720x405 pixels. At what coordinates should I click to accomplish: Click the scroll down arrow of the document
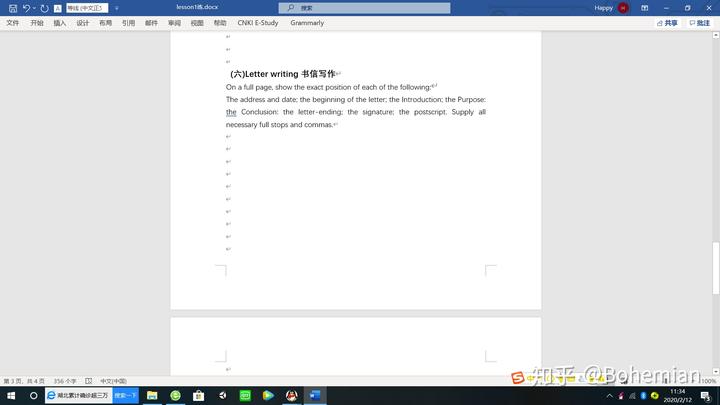pyautogui.click(x=716, y=371)
